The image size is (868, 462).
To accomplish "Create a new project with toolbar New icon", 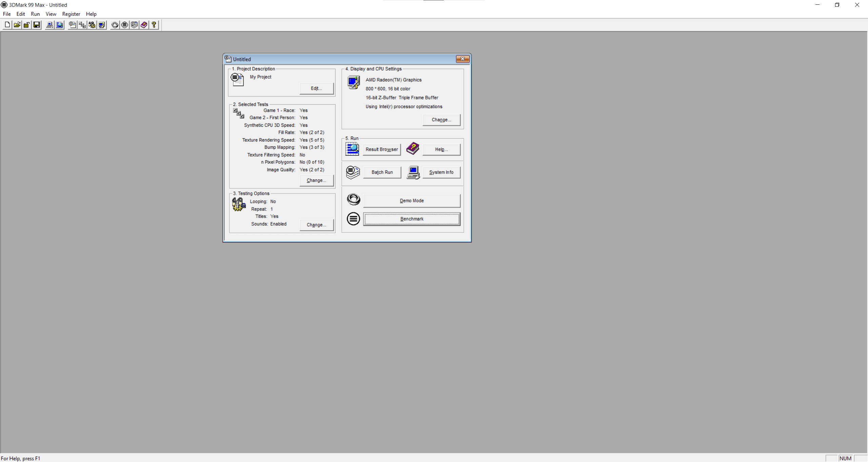I will [7, 25].
